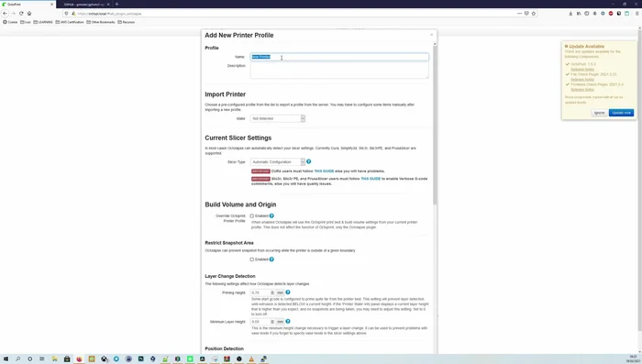The width and height of the screenshot is (642, 364).
Task: Toggle the Firefox sidebar icon
Action: (587, 14)
